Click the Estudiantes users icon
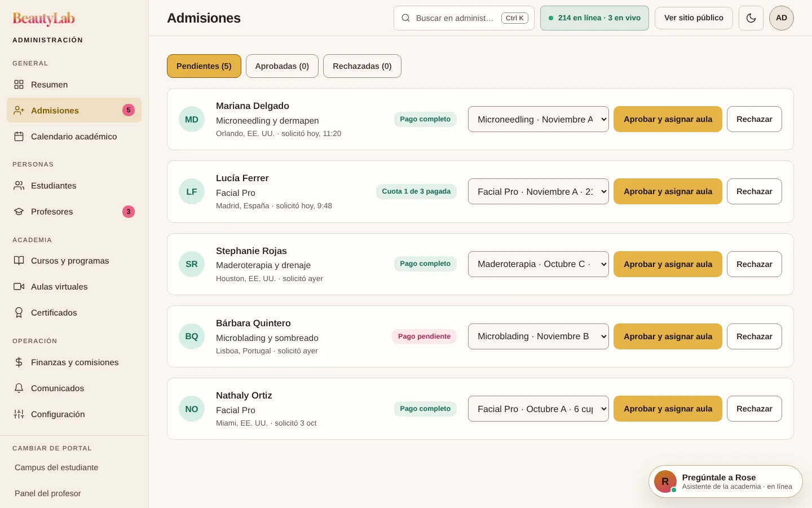This screenshot has height=508, width=812. click(19, 186)
